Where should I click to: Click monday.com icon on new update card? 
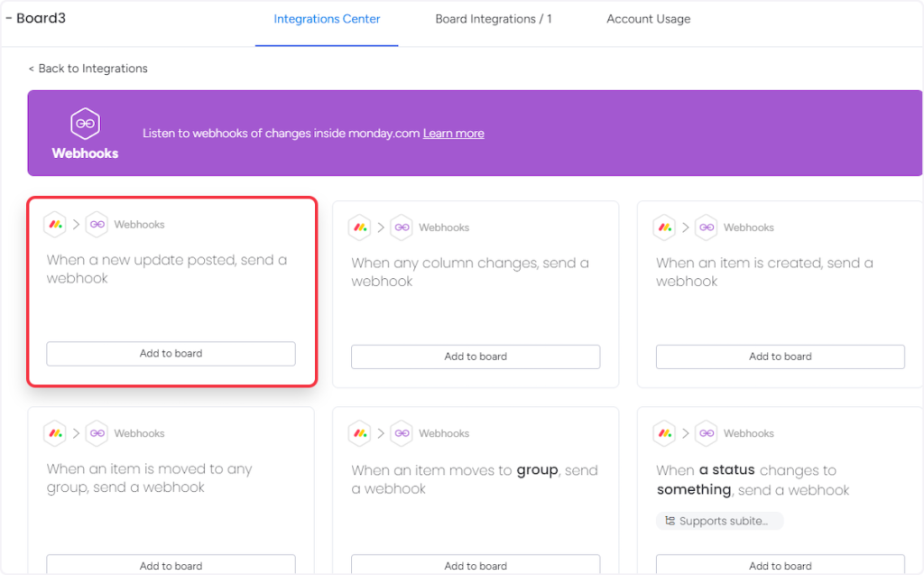click(55, 225)
